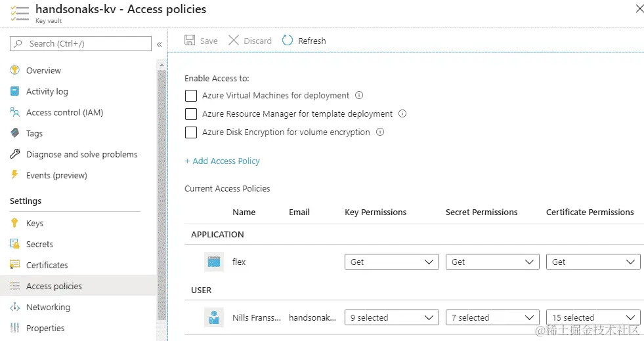Click the Save disk icon

[x=190, y=41]
